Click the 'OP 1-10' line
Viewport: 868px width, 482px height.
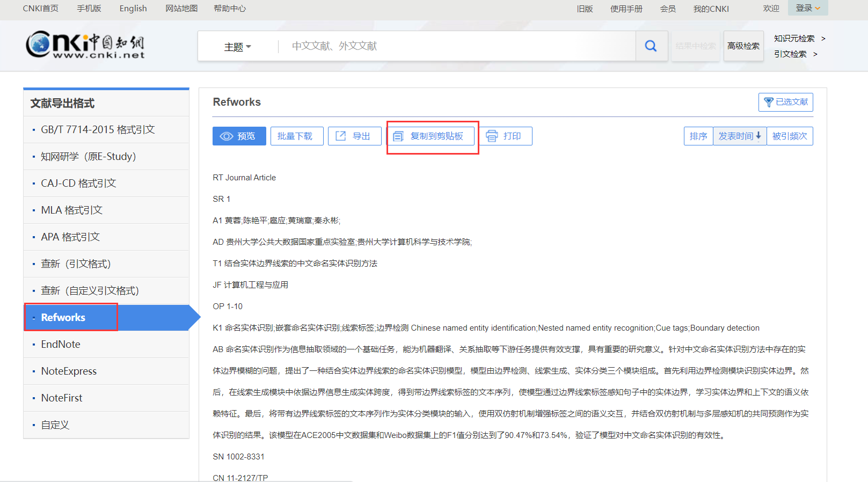point(228,306)
